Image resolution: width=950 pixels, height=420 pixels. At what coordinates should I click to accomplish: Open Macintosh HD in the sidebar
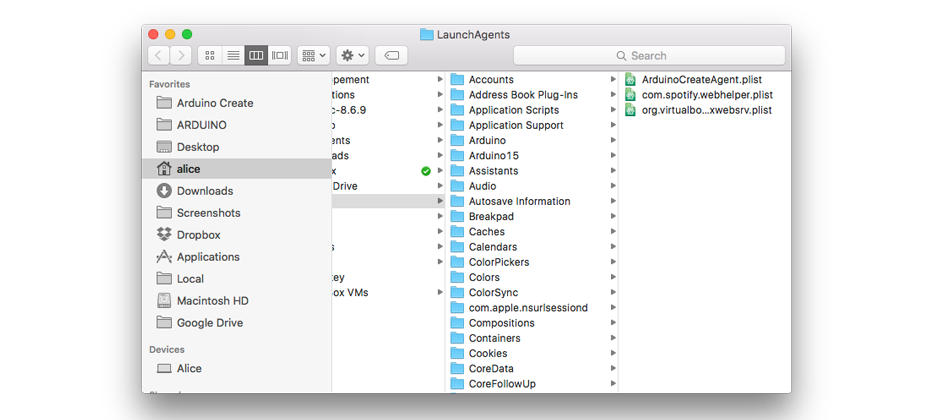tap(236, 301)
